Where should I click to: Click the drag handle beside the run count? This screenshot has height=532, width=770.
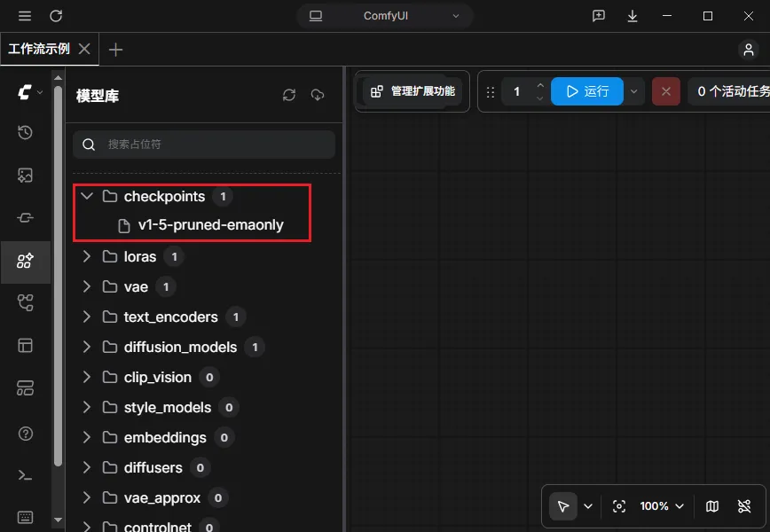[490, 92]
